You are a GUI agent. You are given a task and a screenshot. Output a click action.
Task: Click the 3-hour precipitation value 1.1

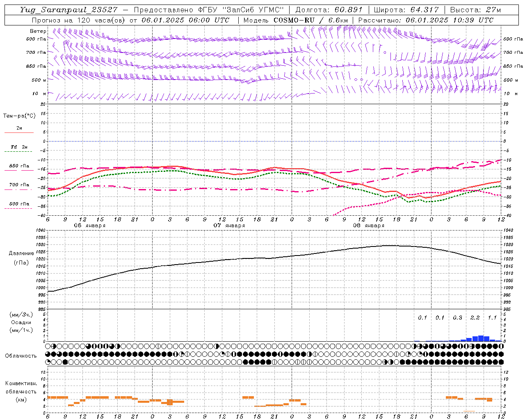point(492,318)
